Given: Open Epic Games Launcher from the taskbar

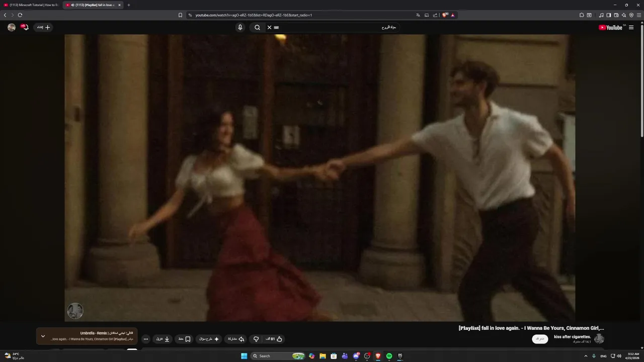Looking at the screenshot, I should (400, 356).
